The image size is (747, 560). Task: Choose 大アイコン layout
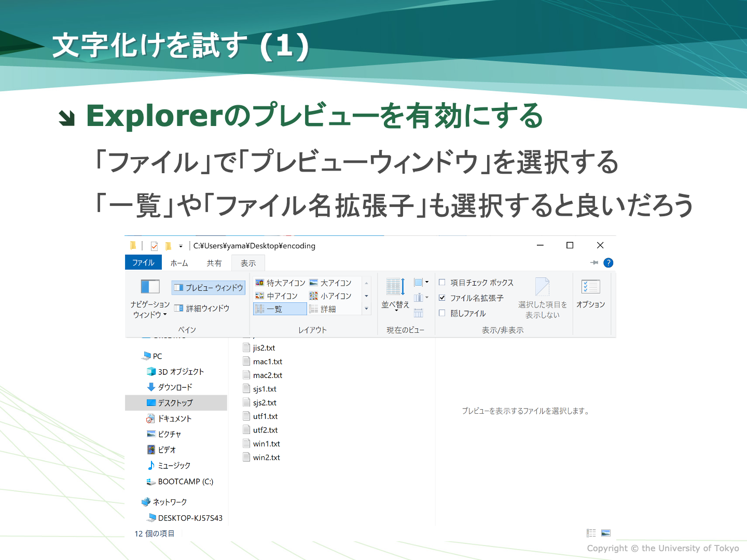pyautogui.click(x=330, y=283)
